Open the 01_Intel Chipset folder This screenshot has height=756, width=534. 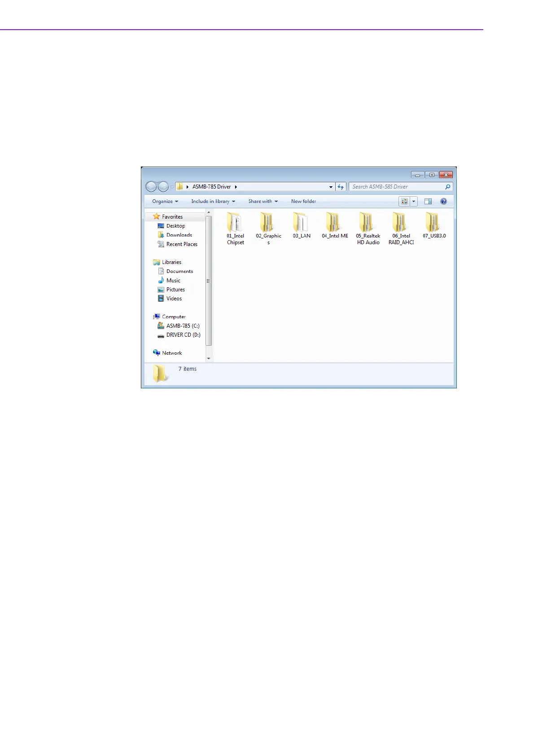(x=235, y=229)
